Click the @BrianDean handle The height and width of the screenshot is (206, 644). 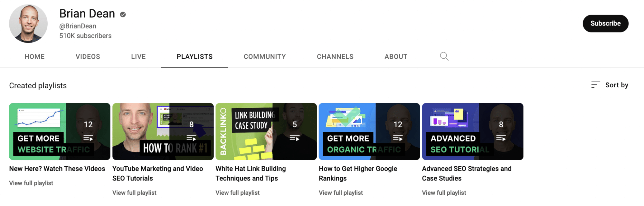pos(78,26)
